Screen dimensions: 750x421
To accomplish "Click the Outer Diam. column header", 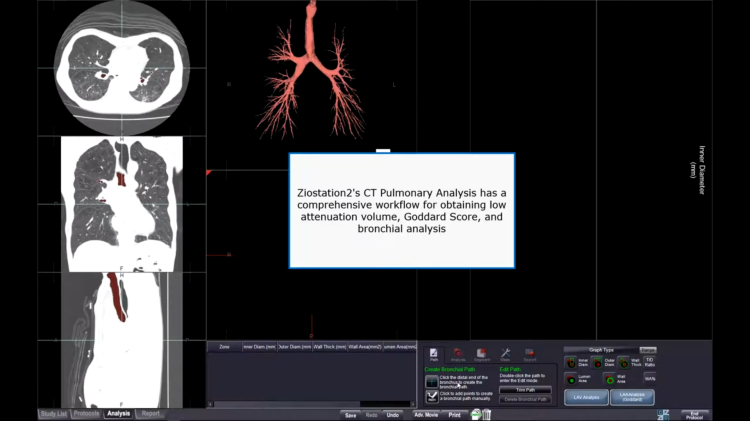I will pyautogui.click(x=295, y=346).
